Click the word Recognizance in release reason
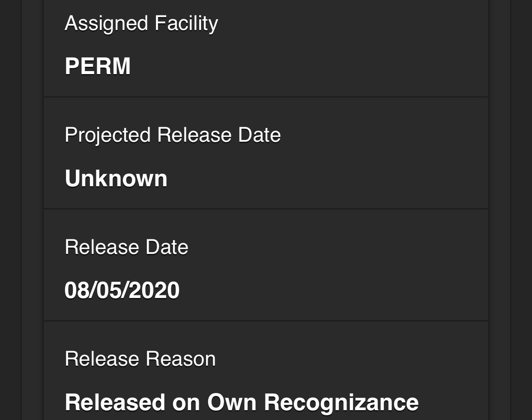Screen dimensions: 532x420 coord(341,402)
